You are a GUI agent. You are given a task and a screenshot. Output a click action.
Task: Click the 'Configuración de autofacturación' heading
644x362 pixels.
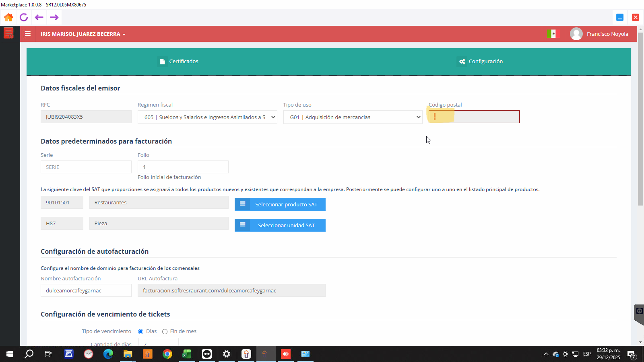tap(95, 251)
